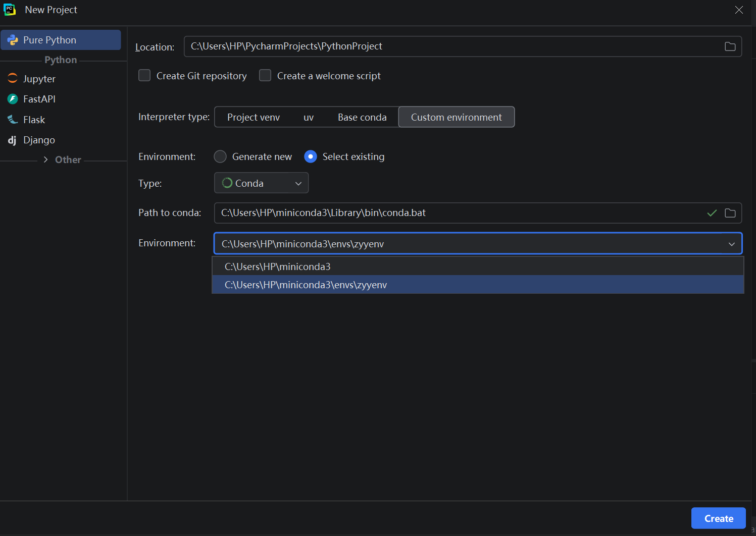Click the Path to conda label
The width and height of the screenshot is (756, 536).
(x=170, y=212)
